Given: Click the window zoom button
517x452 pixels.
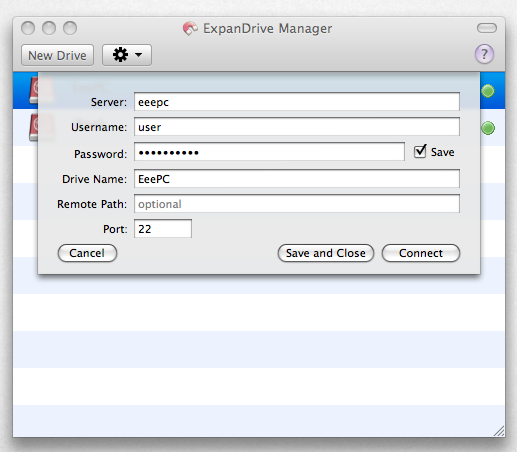Looking at the screenshot, I should click(x=70, y=28).
